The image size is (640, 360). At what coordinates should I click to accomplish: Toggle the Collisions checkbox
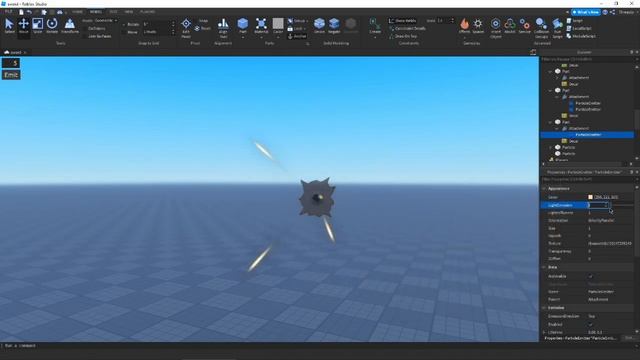tap(85, 29)
